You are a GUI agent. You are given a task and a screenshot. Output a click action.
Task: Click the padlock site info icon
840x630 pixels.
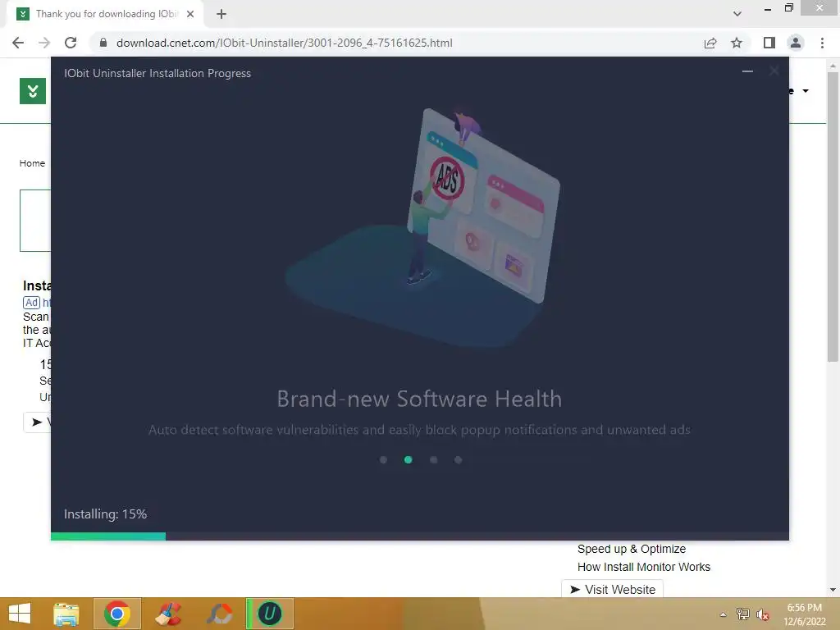pyautogui.click(x=103, y=43)
